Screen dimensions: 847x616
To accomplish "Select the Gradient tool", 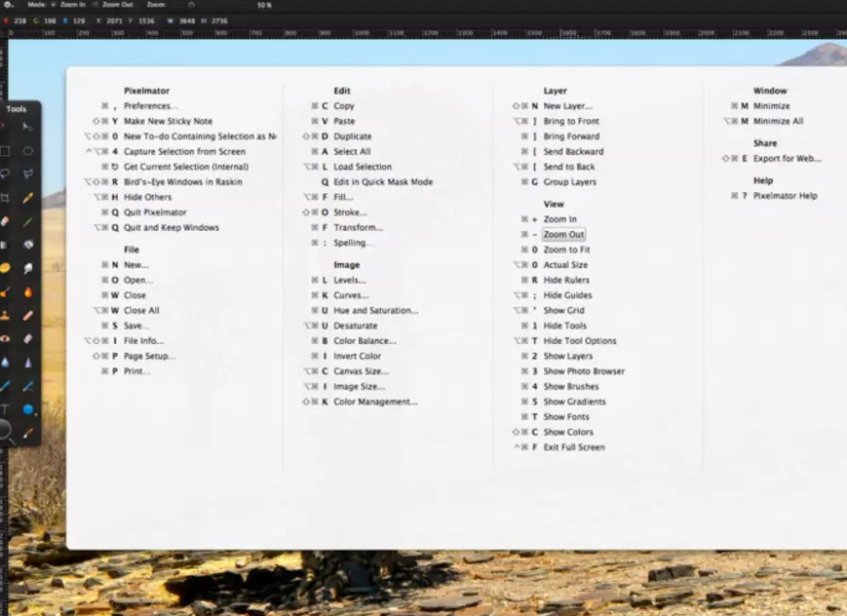I will (x=5, y=245).
